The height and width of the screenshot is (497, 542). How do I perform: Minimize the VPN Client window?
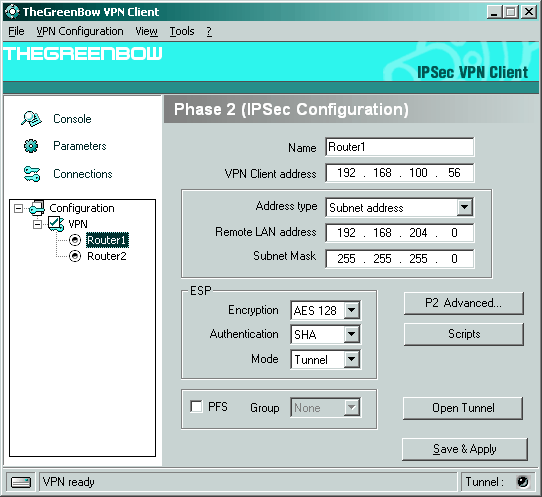(x=494, y=12)
